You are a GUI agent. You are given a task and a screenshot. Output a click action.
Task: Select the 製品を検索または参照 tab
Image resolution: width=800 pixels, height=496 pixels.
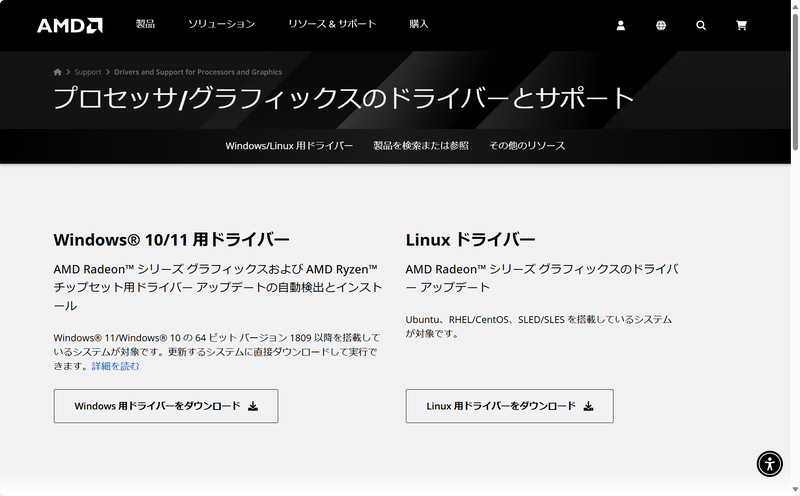(x=421, y=145)
